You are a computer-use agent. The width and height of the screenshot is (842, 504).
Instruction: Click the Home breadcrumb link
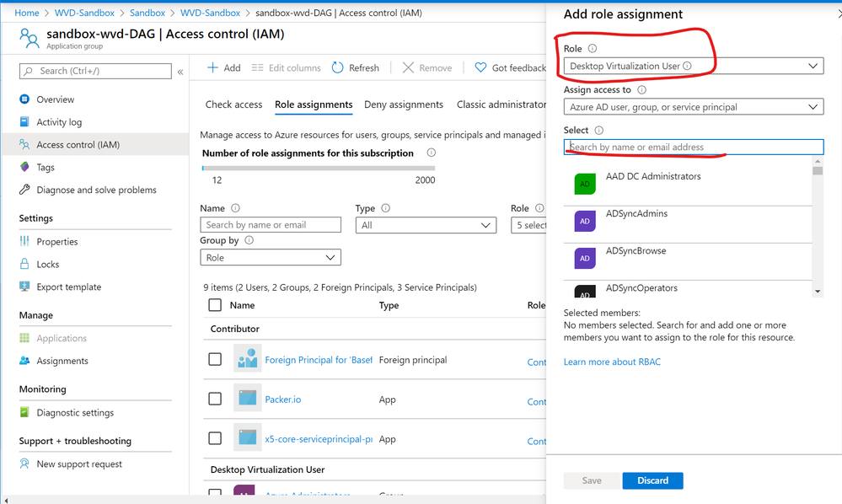click(x=27, y=13)
